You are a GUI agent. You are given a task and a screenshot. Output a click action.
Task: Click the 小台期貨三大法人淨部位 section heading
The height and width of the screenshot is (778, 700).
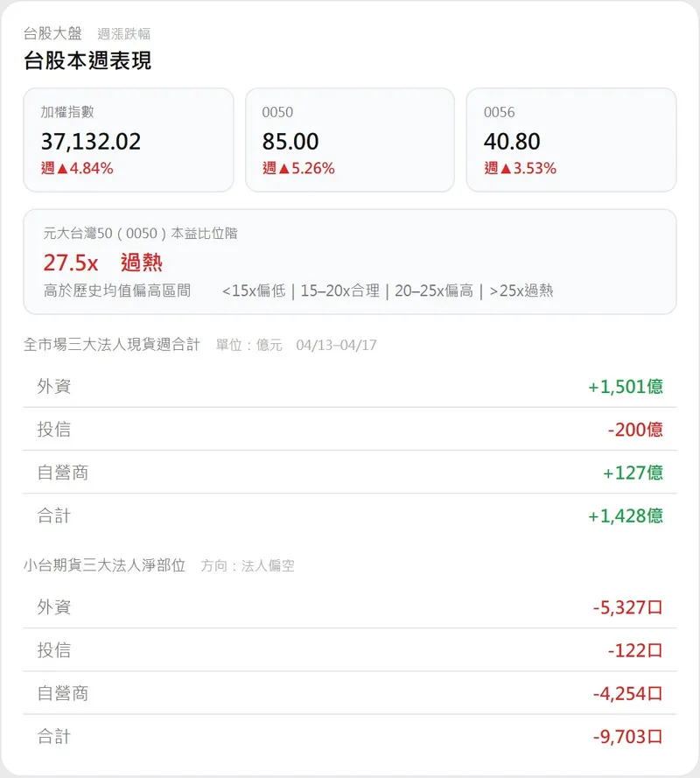[105, 565]
